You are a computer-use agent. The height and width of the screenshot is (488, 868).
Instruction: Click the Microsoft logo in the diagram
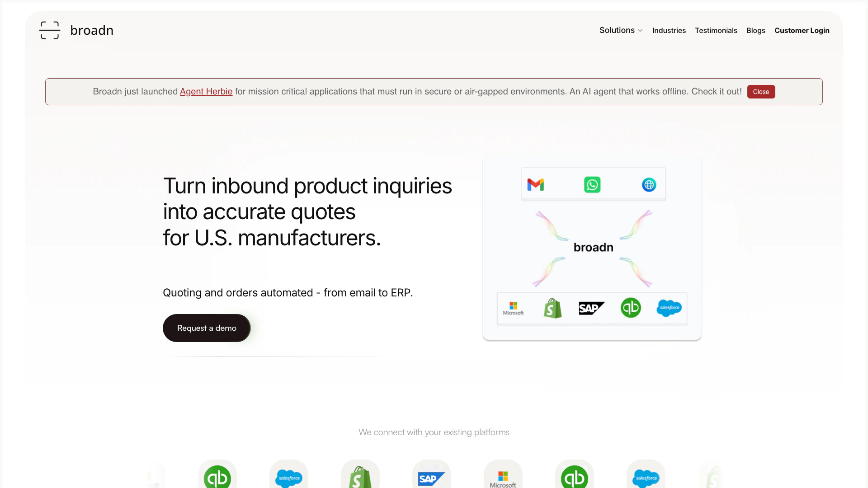[513, 308]
